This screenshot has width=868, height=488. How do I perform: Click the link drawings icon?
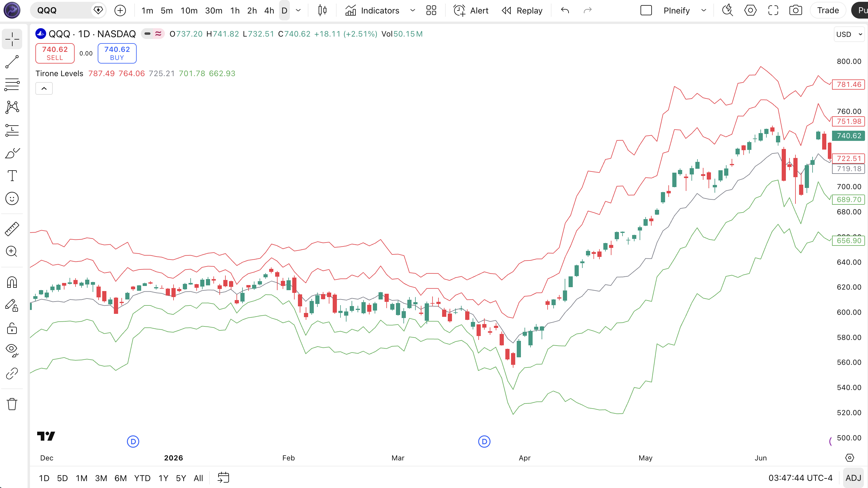point(12,373)
